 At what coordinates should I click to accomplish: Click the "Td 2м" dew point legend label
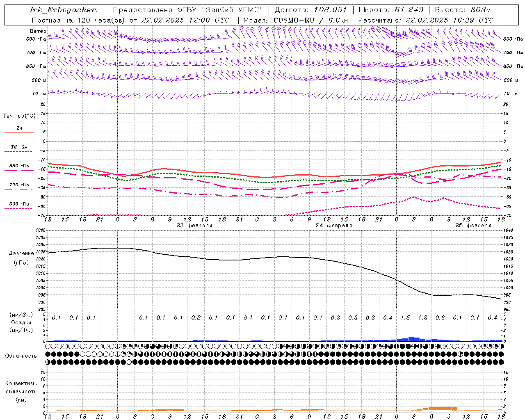coord(19,147)
